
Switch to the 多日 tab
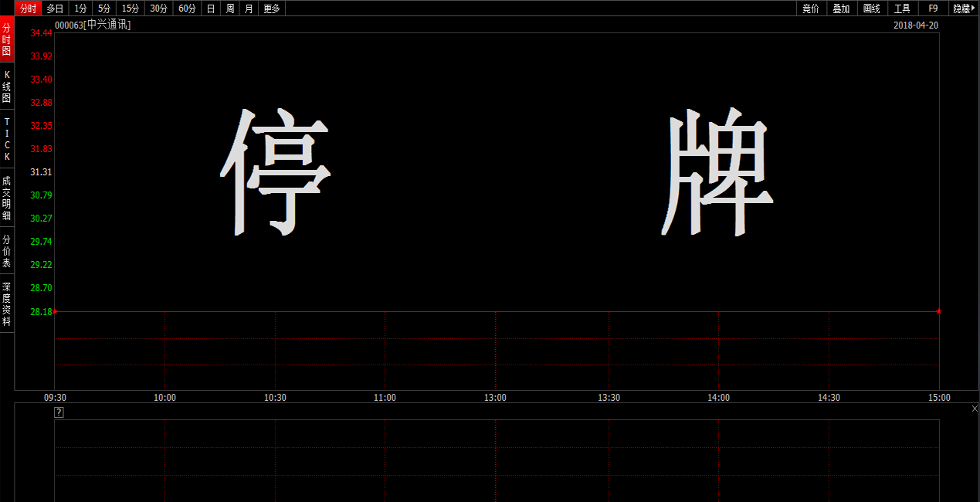click(x=55, y=8)
